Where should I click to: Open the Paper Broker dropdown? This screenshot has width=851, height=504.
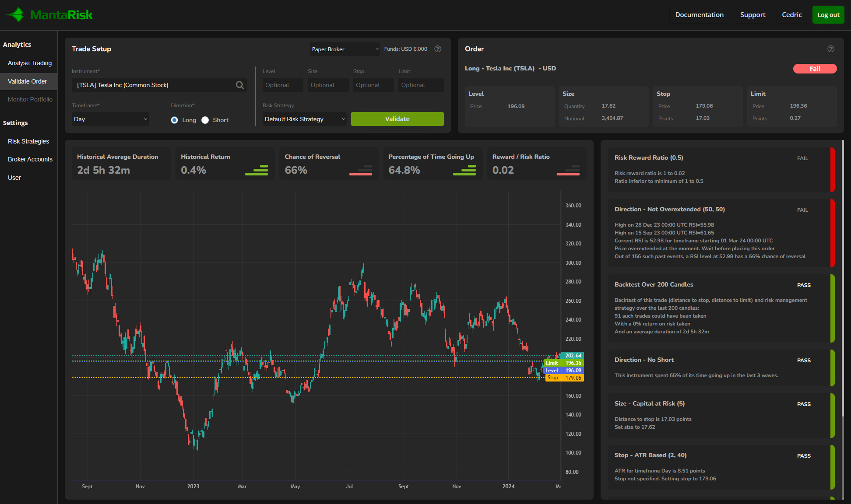click(345, 49)
